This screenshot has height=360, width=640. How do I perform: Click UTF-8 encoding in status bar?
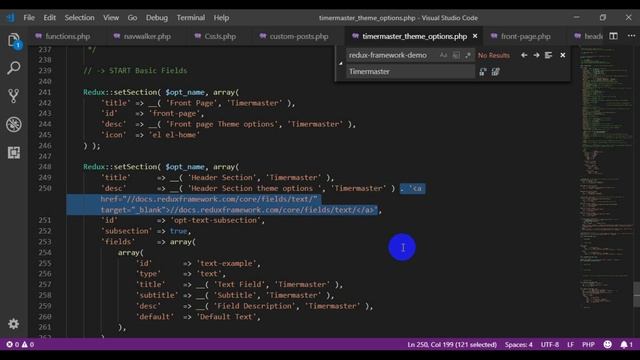click(550, 344)
